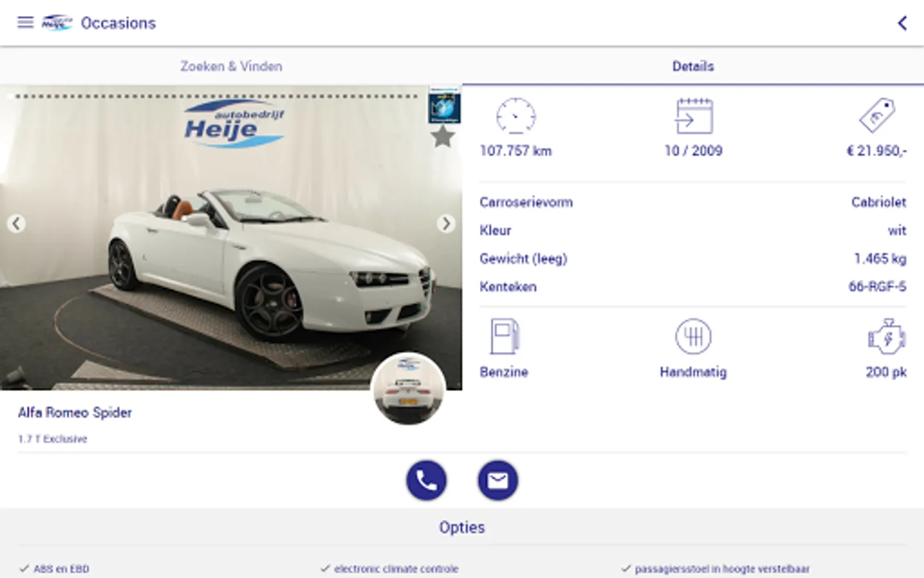Tap the engine power icon
The image size is (924, 578).
coord(887,336)
